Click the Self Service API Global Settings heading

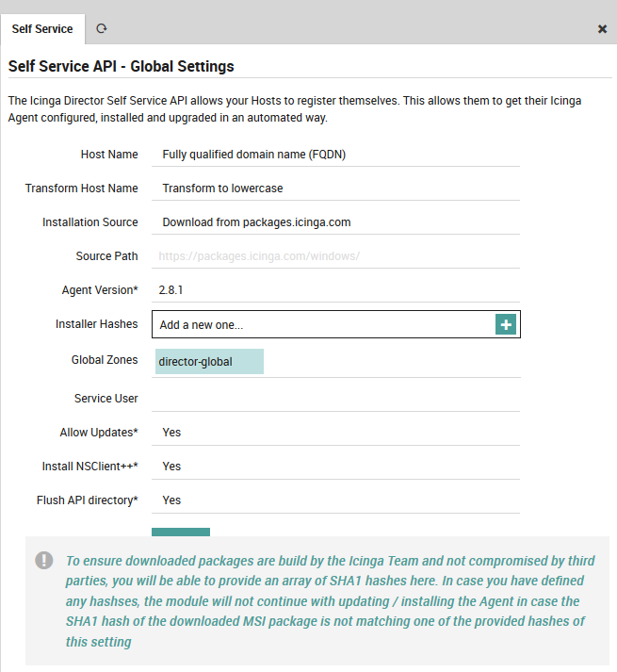coord(121,67)
